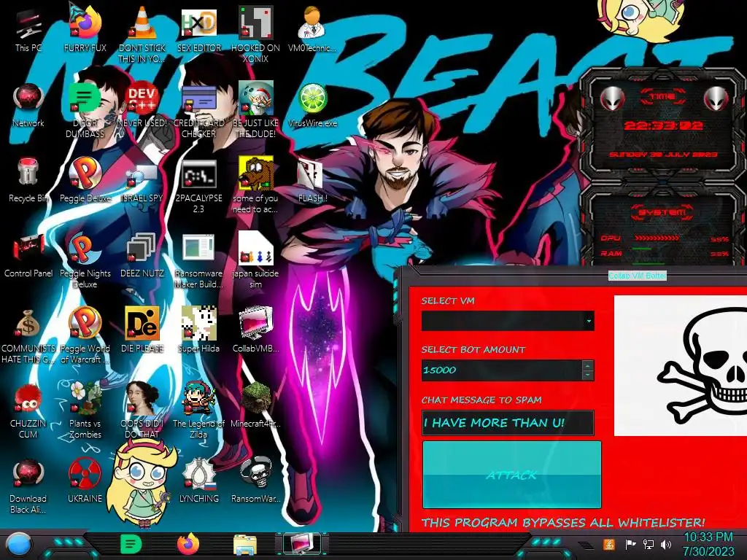
Task: Open the network tray icon
Action: 649,544
